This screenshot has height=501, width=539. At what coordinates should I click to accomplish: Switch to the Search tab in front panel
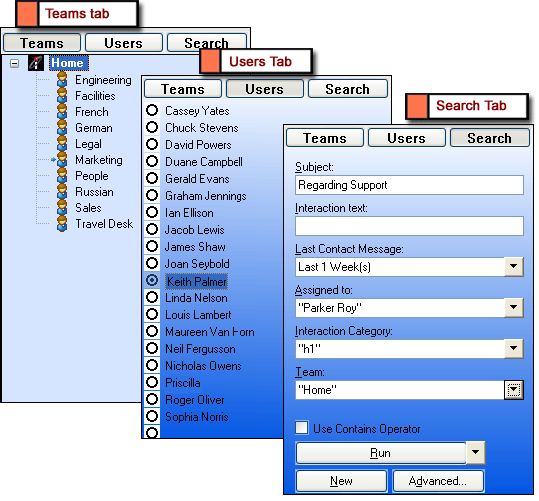[x=490, y=138]
